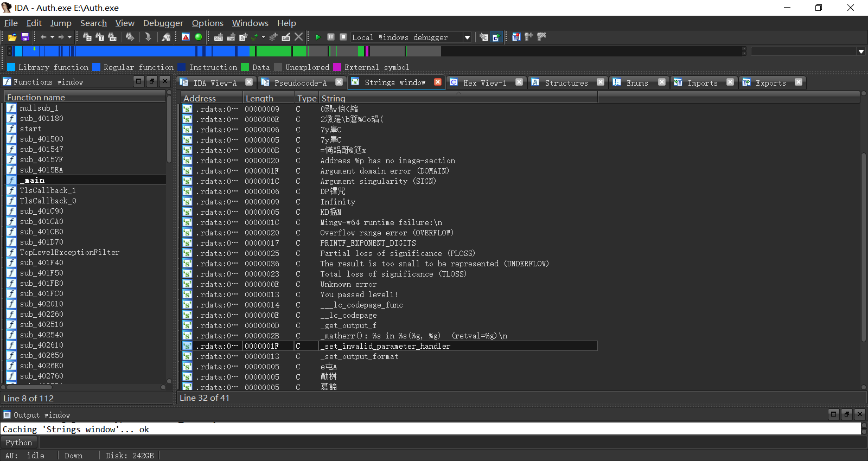Click the search text 'T' toolbar icon
The image size is (868, 461).
pyautogui.click(x=100, y=37)
